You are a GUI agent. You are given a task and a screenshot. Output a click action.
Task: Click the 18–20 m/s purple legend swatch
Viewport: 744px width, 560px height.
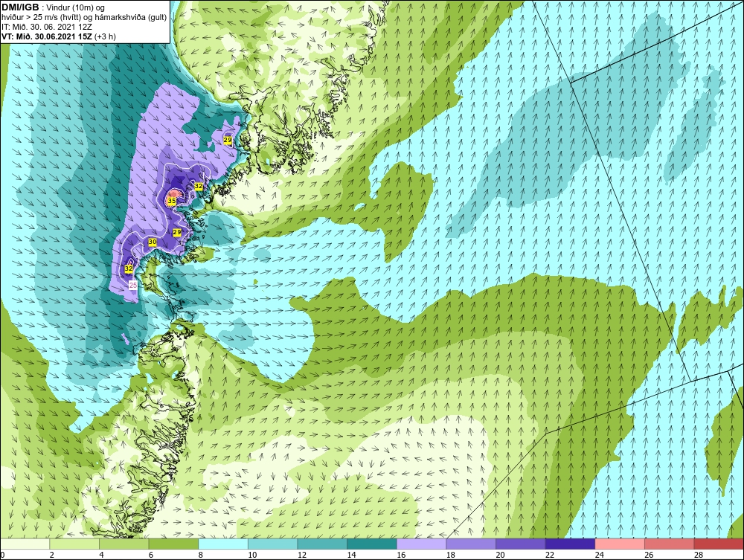pos(471,544)
